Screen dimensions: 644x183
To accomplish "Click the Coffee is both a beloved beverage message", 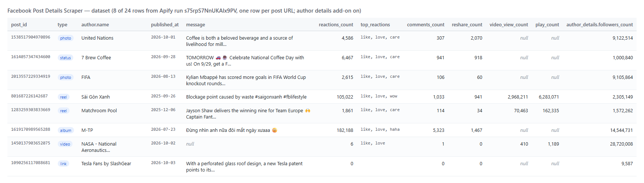I will (239, 41).
